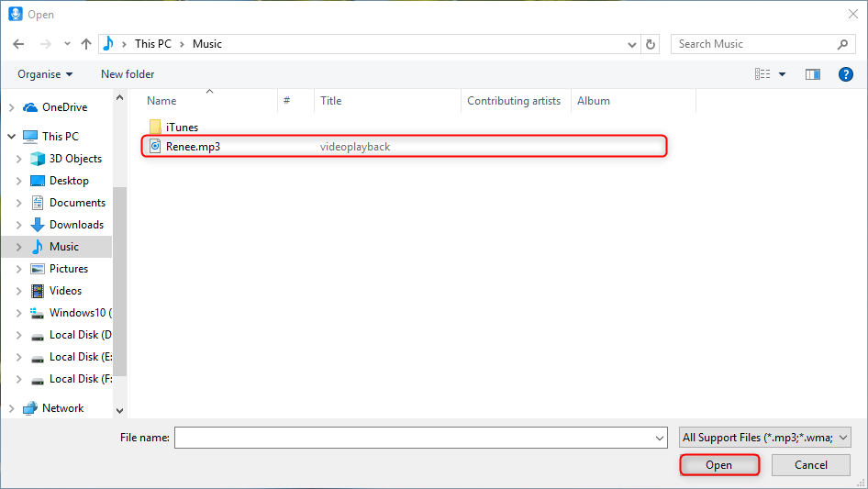
Task: Open the iTunes folder
Action: (182, 128)
